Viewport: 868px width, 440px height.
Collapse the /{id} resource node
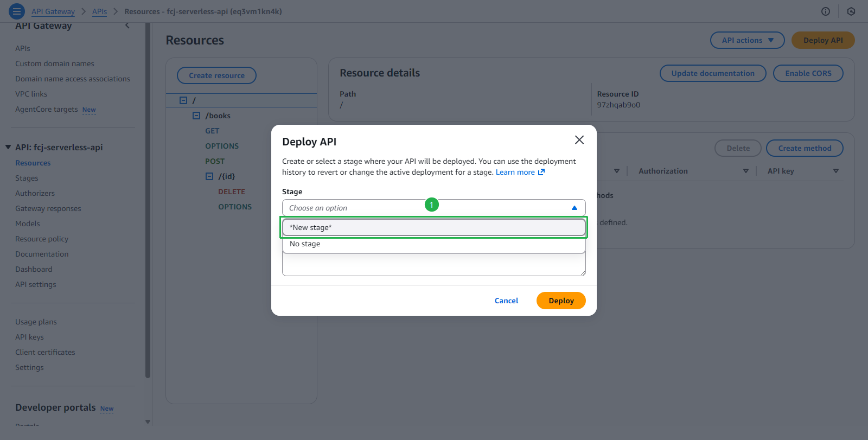coord(209,176)
